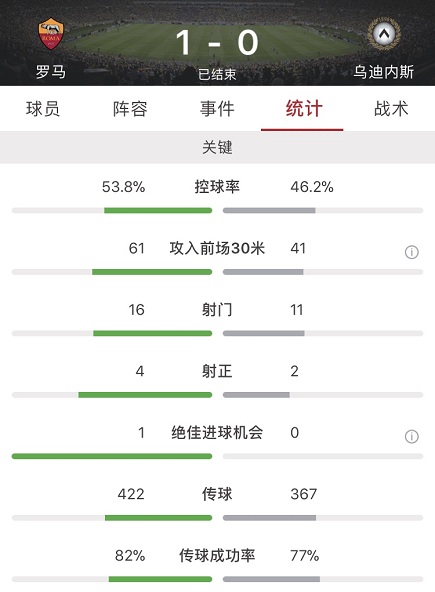Click the green 控球率 bar for Roma
Screen dimensions: 435x592
[x=158, y=210]
